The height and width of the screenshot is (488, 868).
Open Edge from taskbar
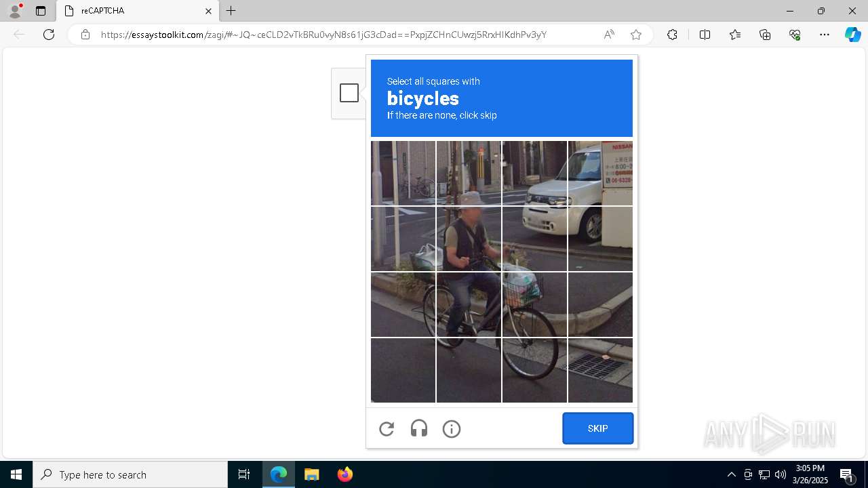[x=279, y=474]
